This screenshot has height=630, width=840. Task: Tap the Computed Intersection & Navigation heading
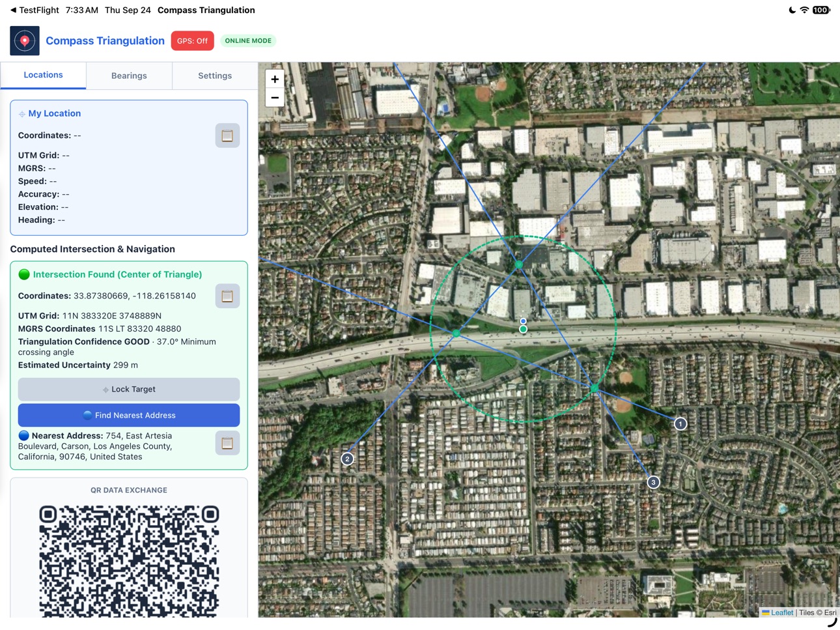pos(92,250)
